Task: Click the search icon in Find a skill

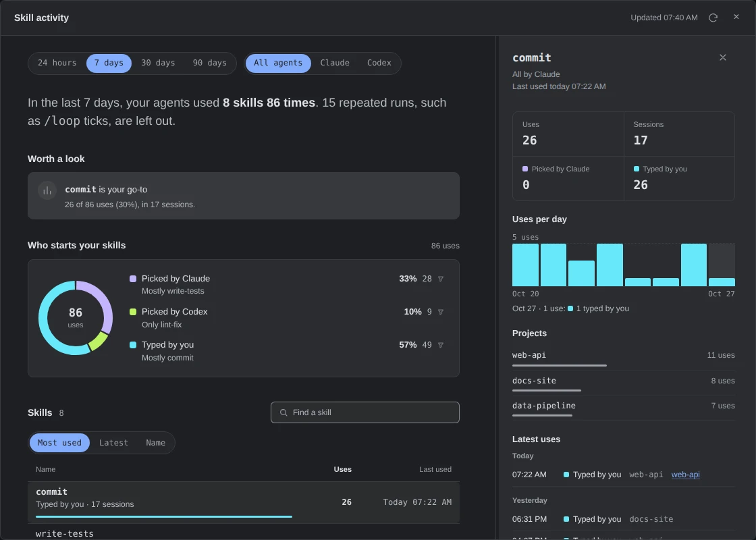Action: 283,412
